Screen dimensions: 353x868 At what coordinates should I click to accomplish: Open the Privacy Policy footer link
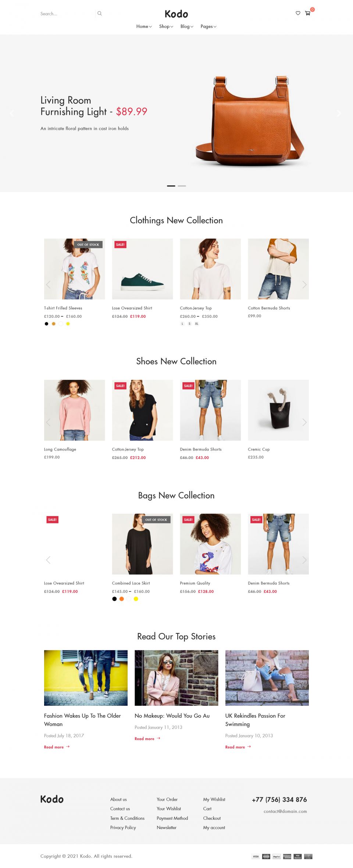(123, 828)
